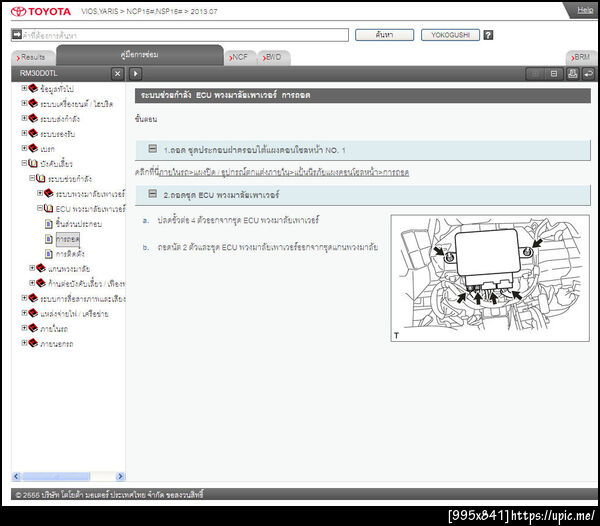Click the open book icon for บังคับเลี้ยว
This screenshot has height=526, width=600.
[33, 163]
